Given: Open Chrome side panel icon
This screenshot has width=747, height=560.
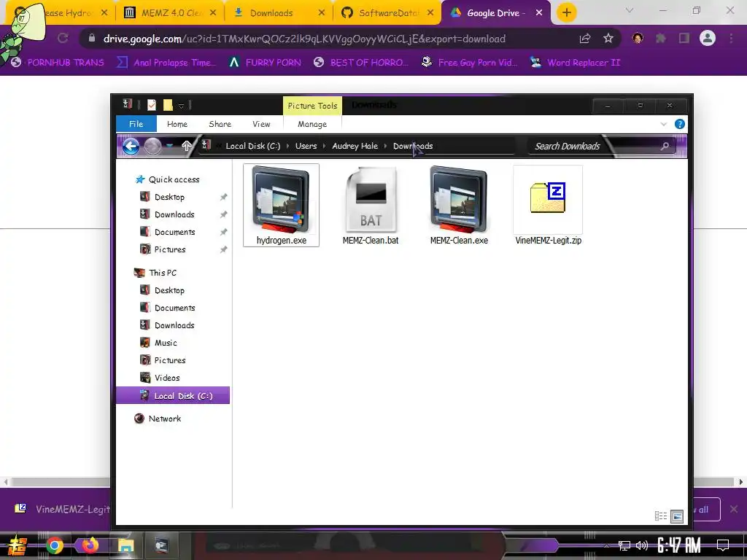Looking at the screenshot, I should coord(684,39).
